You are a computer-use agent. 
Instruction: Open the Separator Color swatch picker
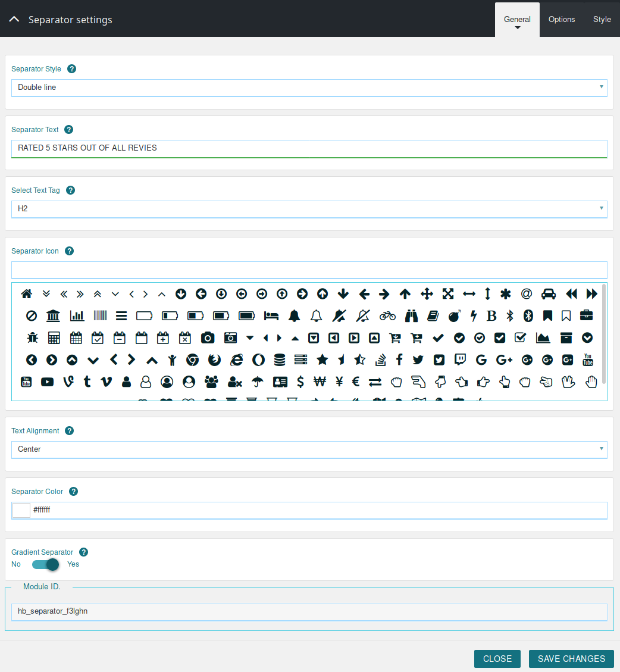21,510
